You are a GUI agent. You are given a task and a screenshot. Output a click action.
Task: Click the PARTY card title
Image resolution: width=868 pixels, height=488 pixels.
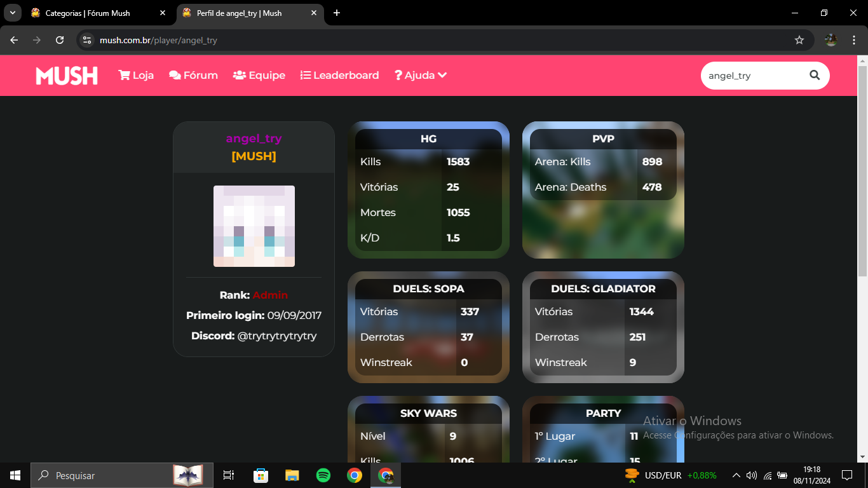603,413
